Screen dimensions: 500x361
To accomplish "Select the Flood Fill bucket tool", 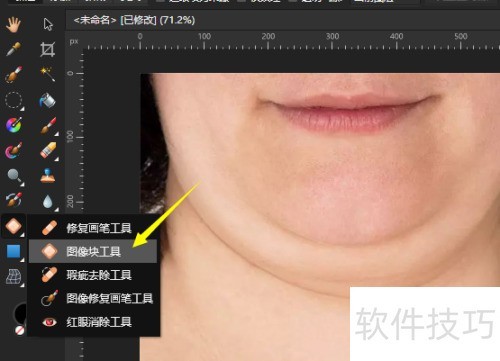I will [x=48, y=100].
